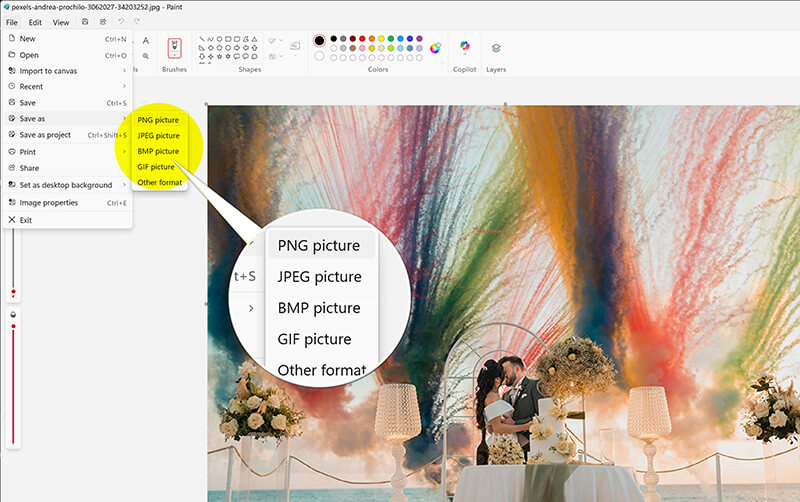Pick the Rounded rectangular callout shape

[237, 56]
